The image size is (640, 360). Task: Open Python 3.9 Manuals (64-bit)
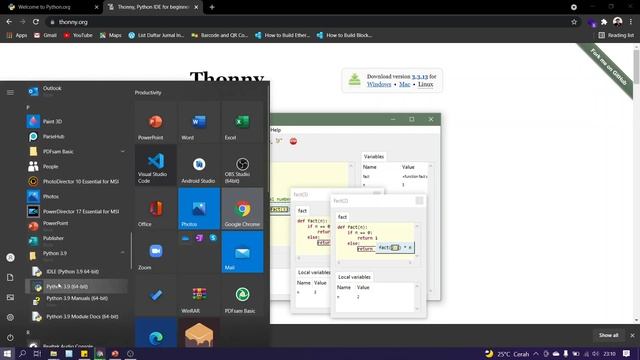coord(76,301)
